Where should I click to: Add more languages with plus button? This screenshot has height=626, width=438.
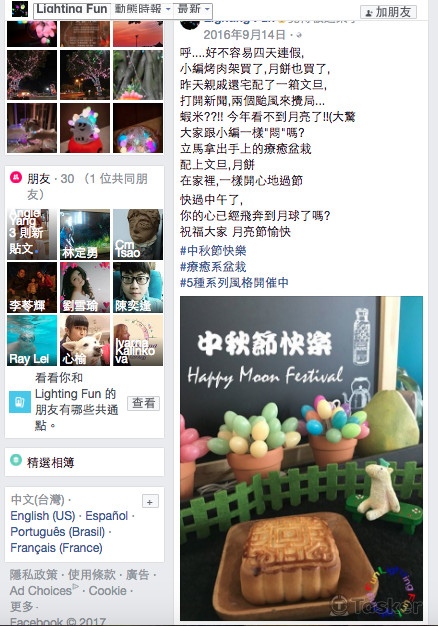(150, 501)
